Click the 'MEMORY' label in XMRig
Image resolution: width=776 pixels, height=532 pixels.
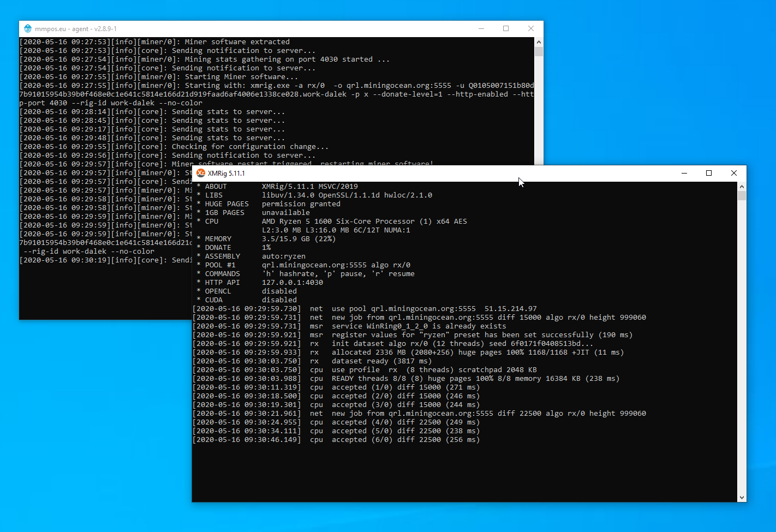coord(218,238)
